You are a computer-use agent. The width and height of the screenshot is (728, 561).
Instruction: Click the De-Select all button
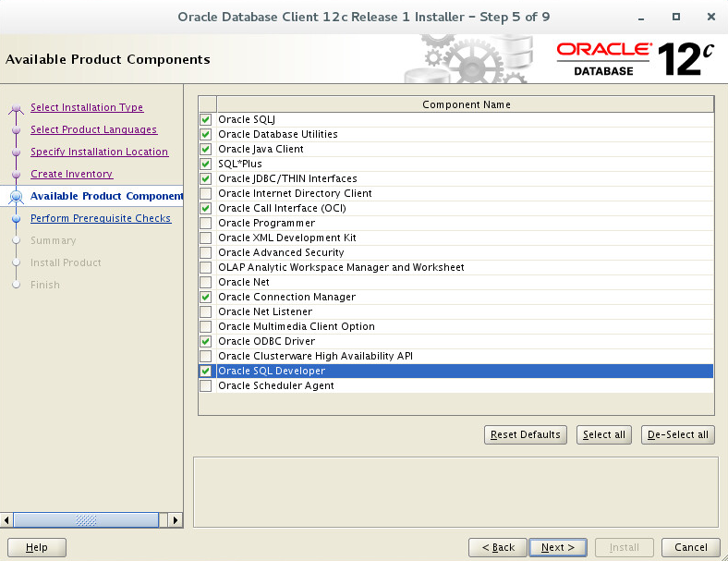coord(677,434)
